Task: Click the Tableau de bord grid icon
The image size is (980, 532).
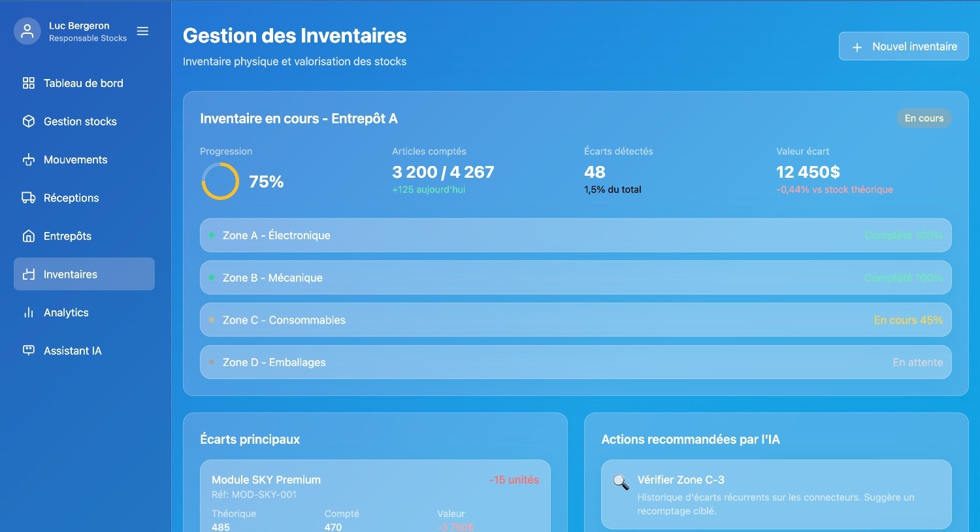Action: (28, 83)
